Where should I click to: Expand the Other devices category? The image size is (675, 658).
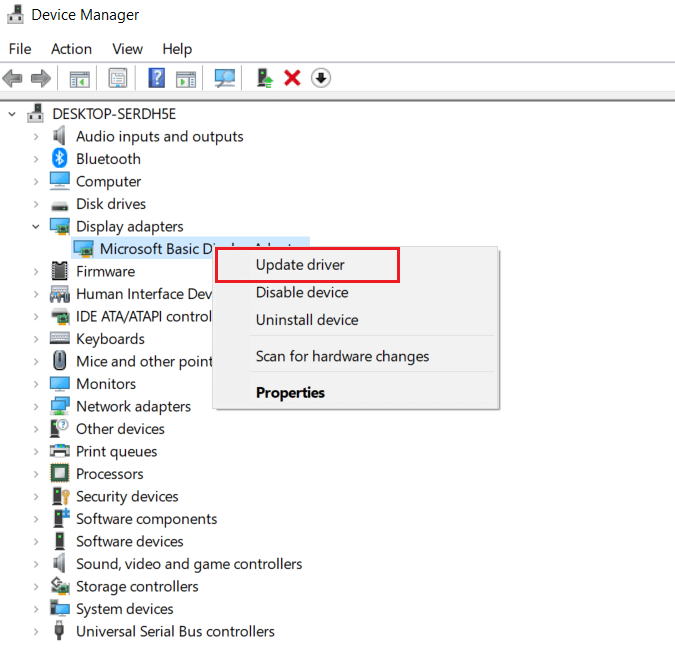[x=36, y=429]
